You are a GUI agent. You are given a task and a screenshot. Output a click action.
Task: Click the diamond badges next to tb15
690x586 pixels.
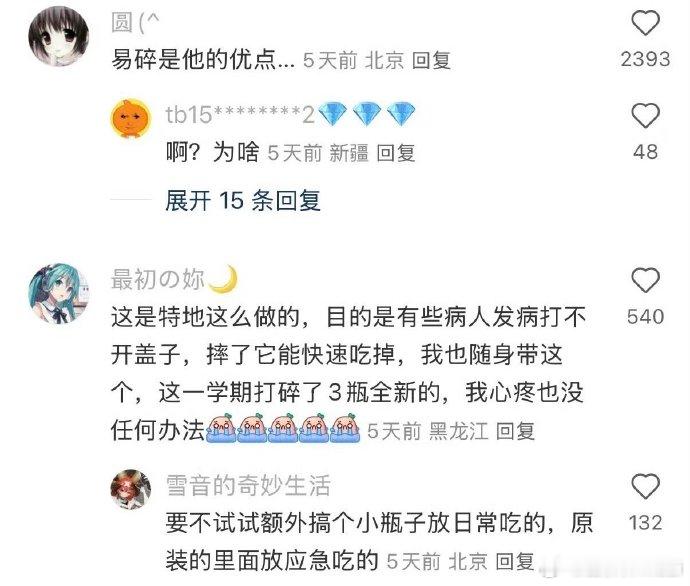[x=367, y=114]
